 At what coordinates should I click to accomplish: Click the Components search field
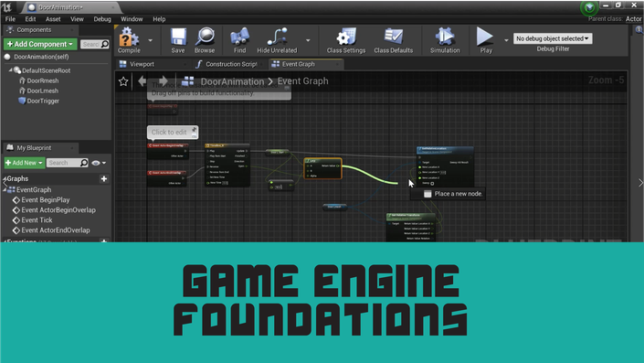click(95, 44)
